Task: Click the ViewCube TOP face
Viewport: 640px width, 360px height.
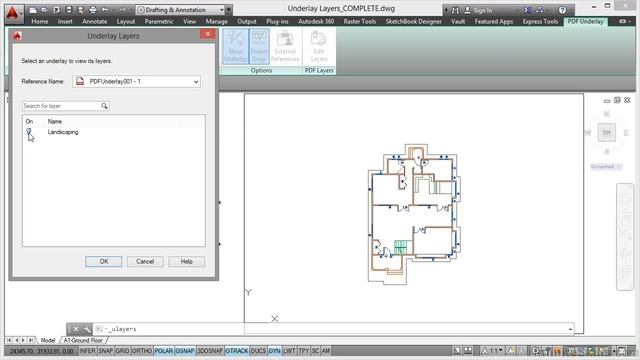Action: point(607,133)
